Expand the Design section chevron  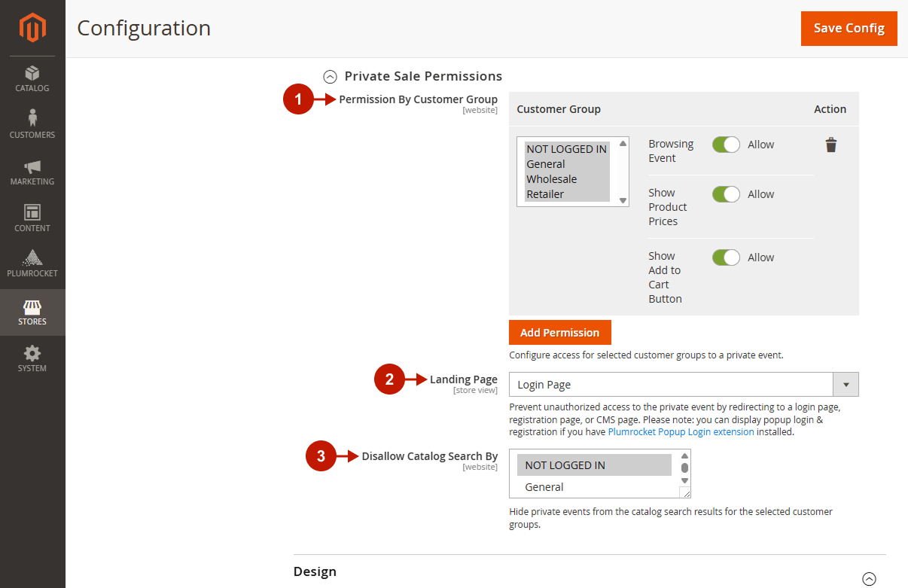point(869,579)
